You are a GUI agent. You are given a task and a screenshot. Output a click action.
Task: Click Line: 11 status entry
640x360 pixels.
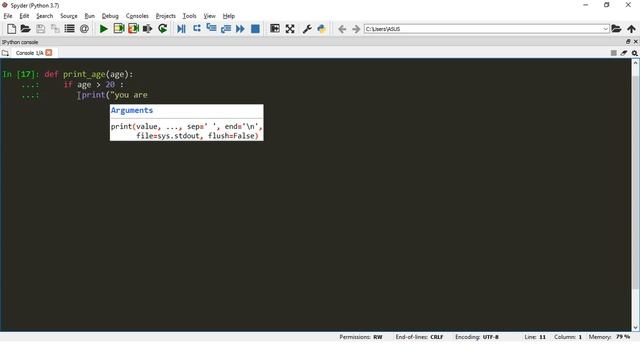point(535,337)
